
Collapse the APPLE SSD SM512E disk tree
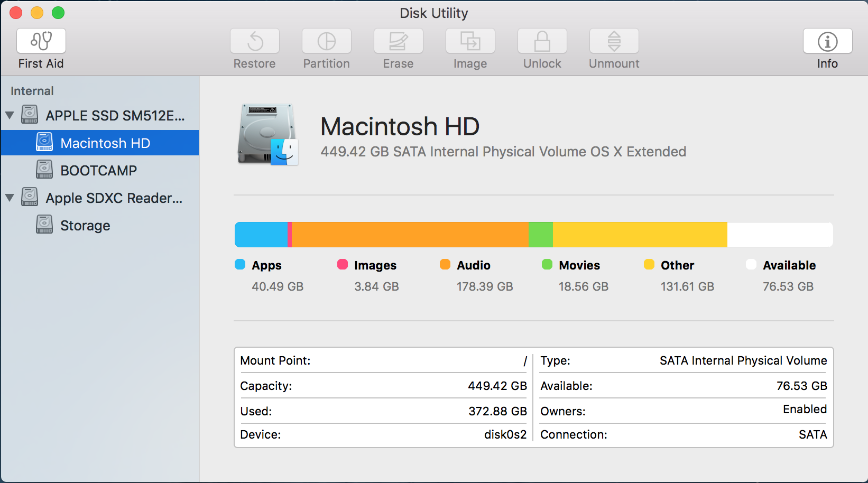(x=10, y=115)
